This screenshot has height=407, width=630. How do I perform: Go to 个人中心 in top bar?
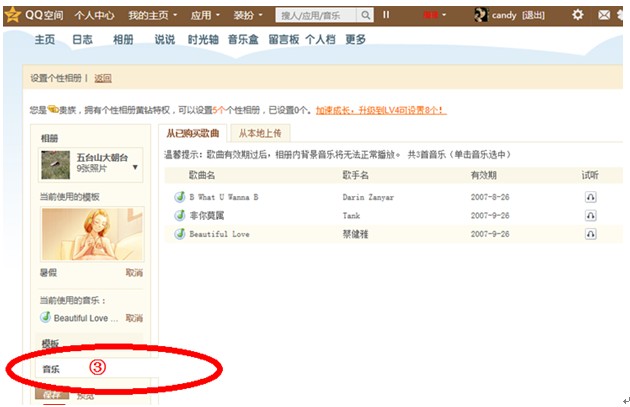click(94, 15)
